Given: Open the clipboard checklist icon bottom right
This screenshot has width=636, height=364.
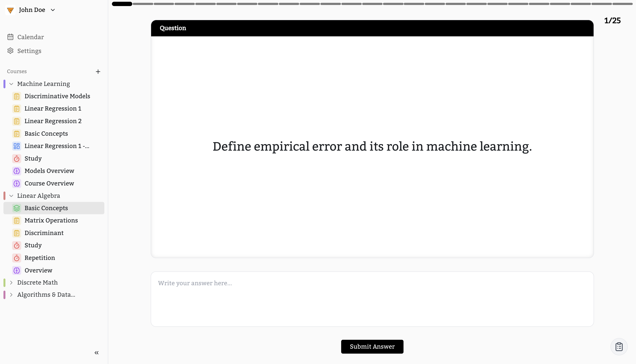Looking at the screenshot, I should click(x=619, y=347).
